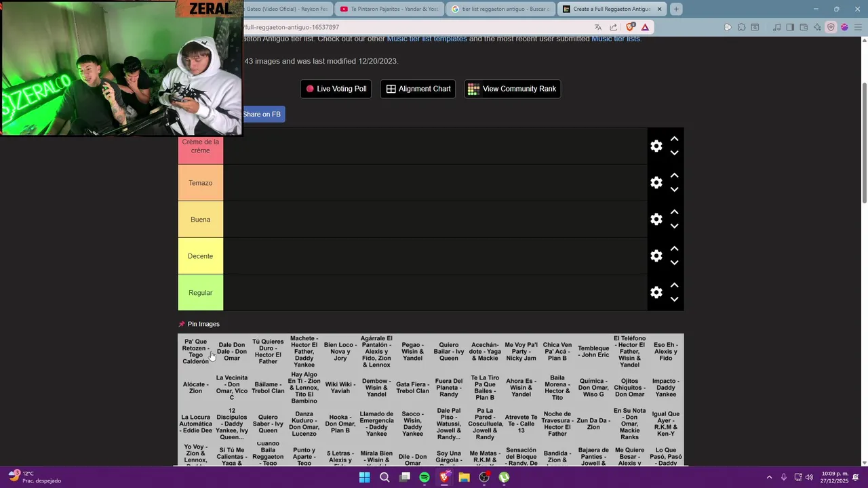Open the media control music note icon
Screen dimensions: 868x488
pyautogui.click(x=776, y=27)
